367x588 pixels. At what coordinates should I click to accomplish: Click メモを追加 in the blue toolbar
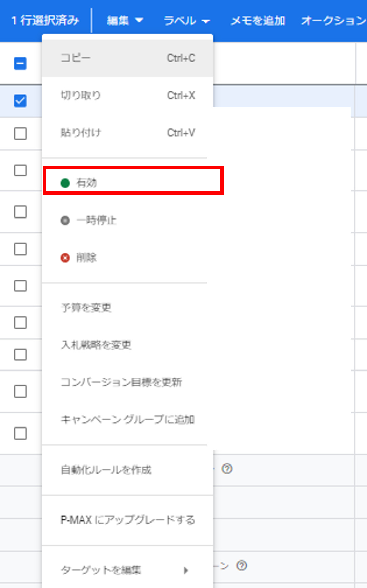258,21
